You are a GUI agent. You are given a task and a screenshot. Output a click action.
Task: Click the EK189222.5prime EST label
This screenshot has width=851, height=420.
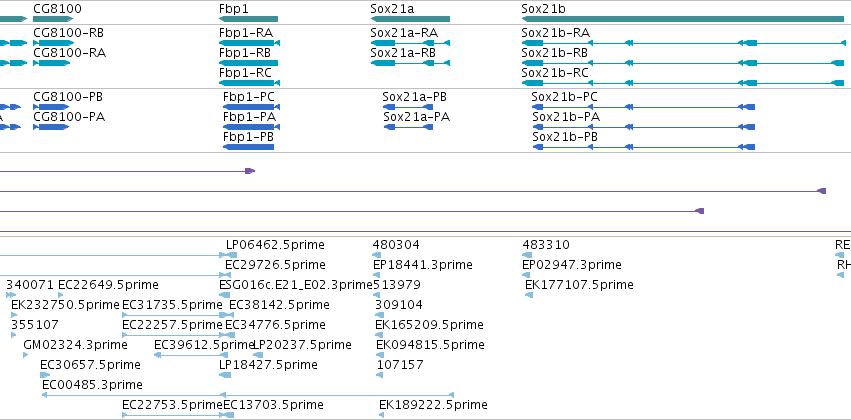(433, 405)
